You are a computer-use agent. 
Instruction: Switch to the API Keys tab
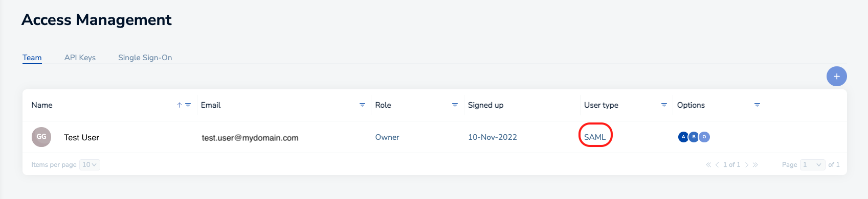[x=80, y=58]
